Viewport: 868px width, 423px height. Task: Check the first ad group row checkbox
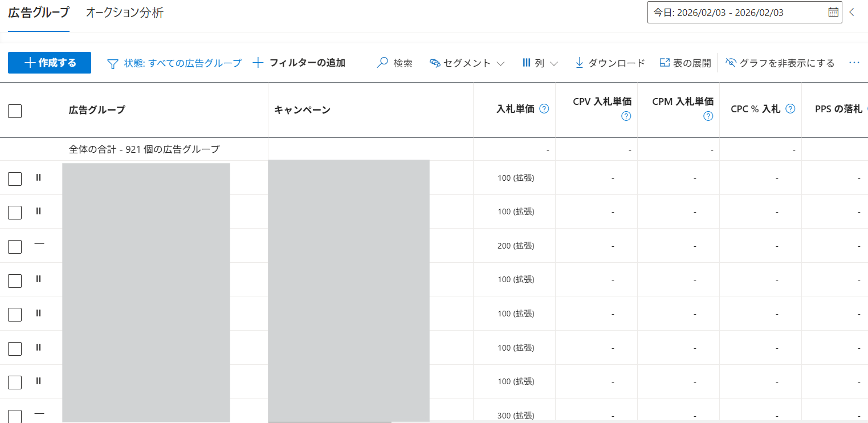pyautogui.click(x=15, y=178)
